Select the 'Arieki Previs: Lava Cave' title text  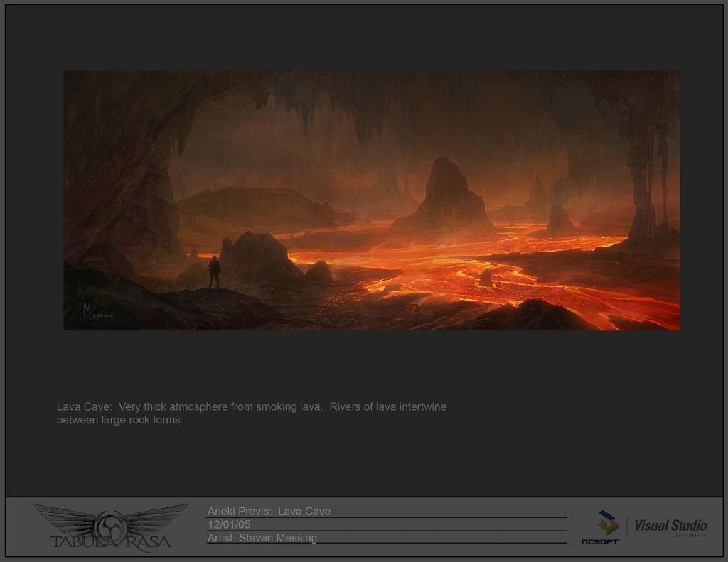point(269,511)
